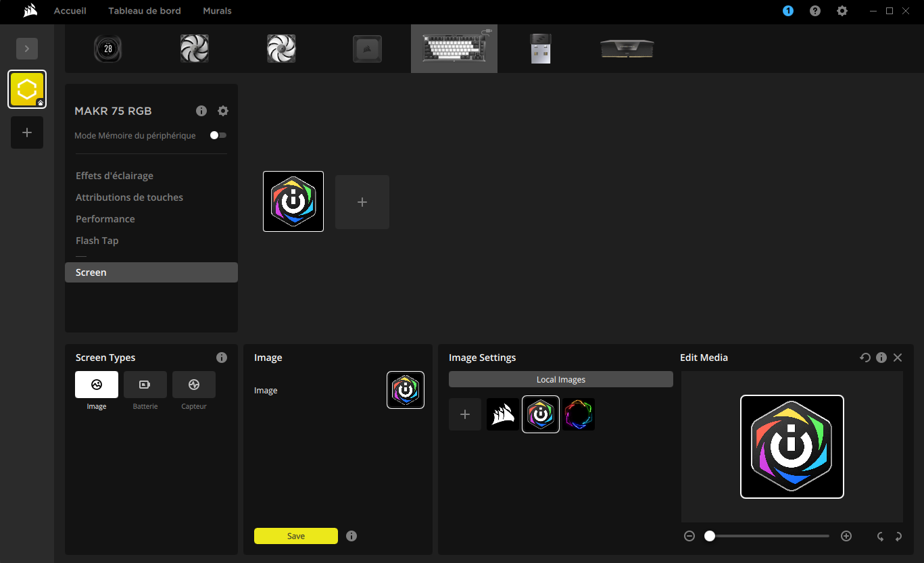Click the Image panel preview thumbnail
The image size is (924, 563).
click(406, 390)
